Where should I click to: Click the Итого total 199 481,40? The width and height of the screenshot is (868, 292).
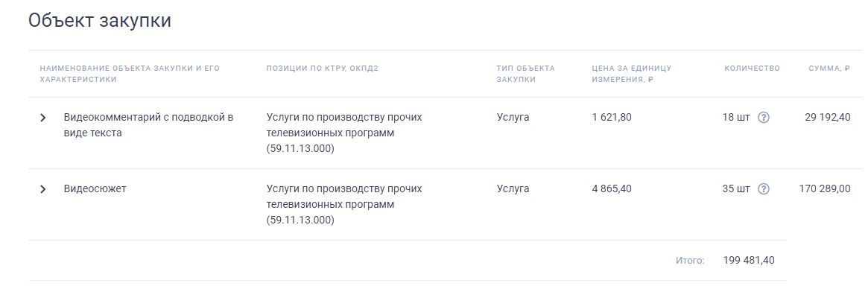pos(749,260)
